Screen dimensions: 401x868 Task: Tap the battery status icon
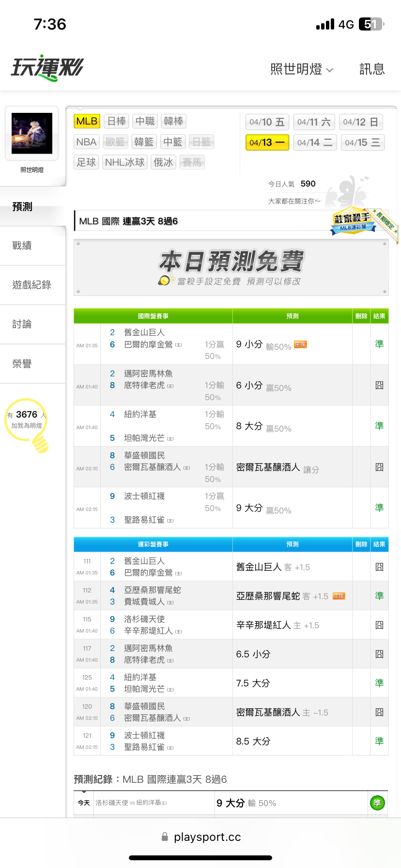tap(371, 24)
